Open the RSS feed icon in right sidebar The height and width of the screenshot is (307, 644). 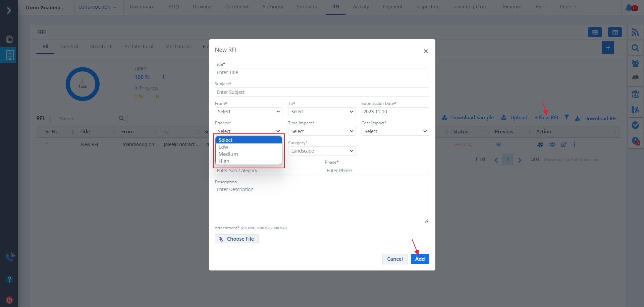[635, 32]
